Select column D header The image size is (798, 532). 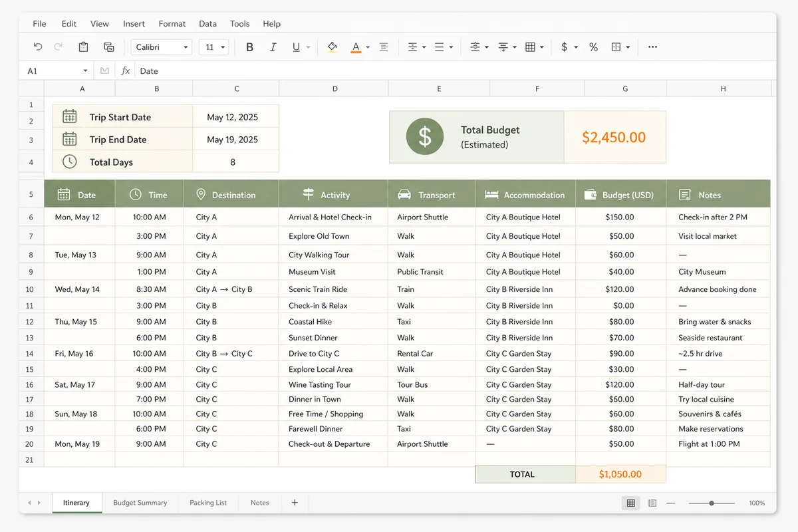334,88
